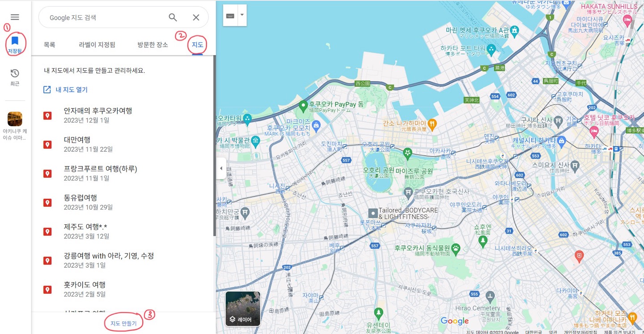Select the 쇼후엔 garden marker
This screenshot has height=334, width=644.
coord(483,241)
